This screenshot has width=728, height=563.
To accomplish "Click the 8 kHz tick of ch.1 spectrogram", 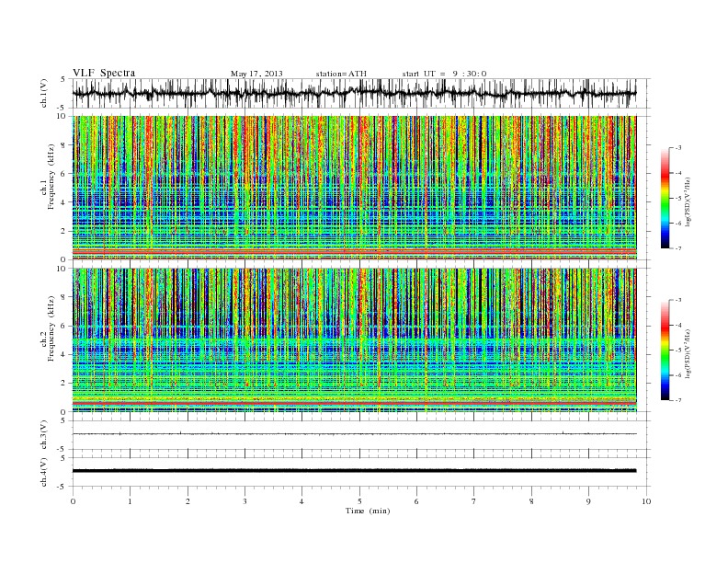I will tap(64, 145).
